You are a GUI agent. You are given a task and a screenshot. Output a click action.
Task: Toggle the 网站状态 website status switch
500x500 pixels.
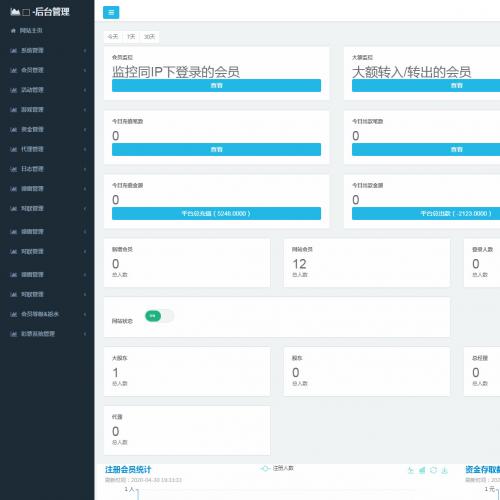160,316
